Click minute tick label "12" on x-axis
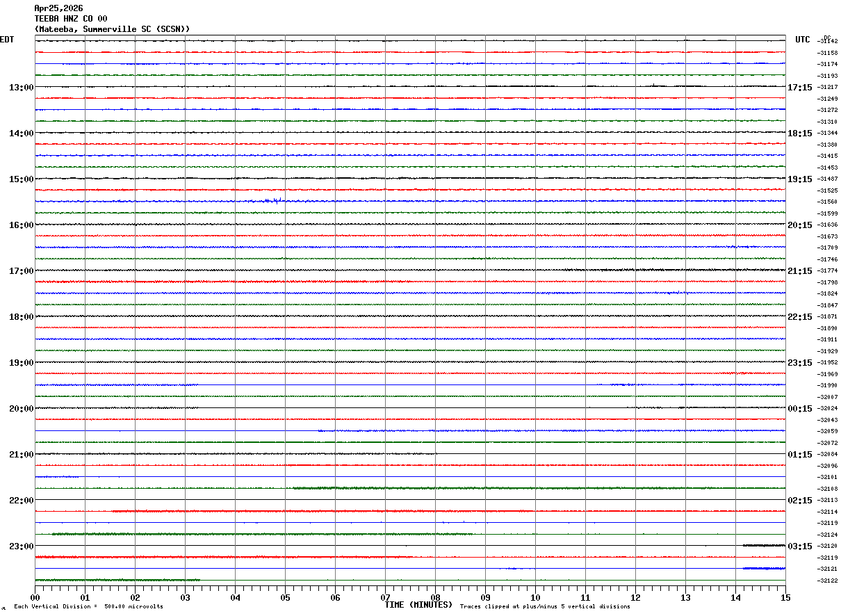 (635, 597)
